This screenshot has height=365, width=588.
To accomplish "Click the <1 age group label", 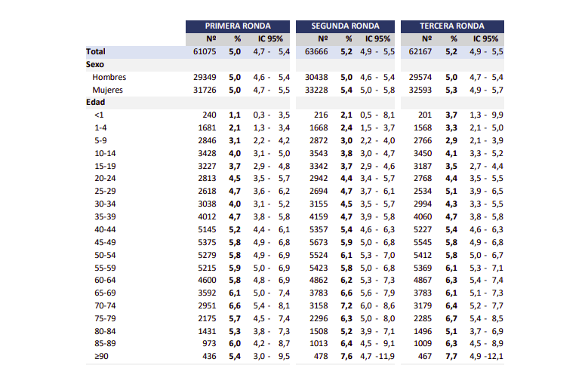I will pyautogui.click(x=99, y=115).
